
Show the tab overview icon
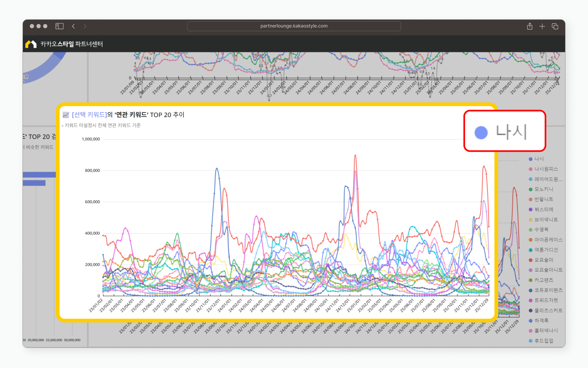[x=555, y=26]
